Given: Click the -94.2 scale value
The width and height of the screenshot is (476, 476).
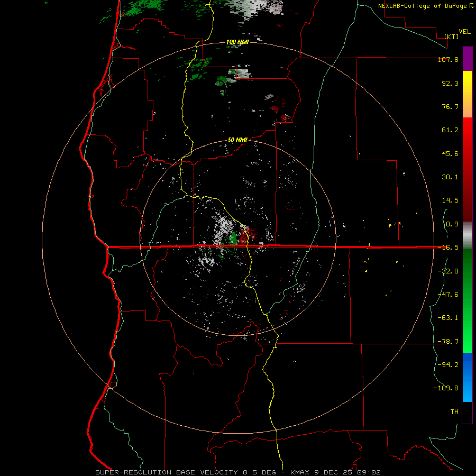Looking at the screenshot, I should pyautogui.click(x=448, y=365).
